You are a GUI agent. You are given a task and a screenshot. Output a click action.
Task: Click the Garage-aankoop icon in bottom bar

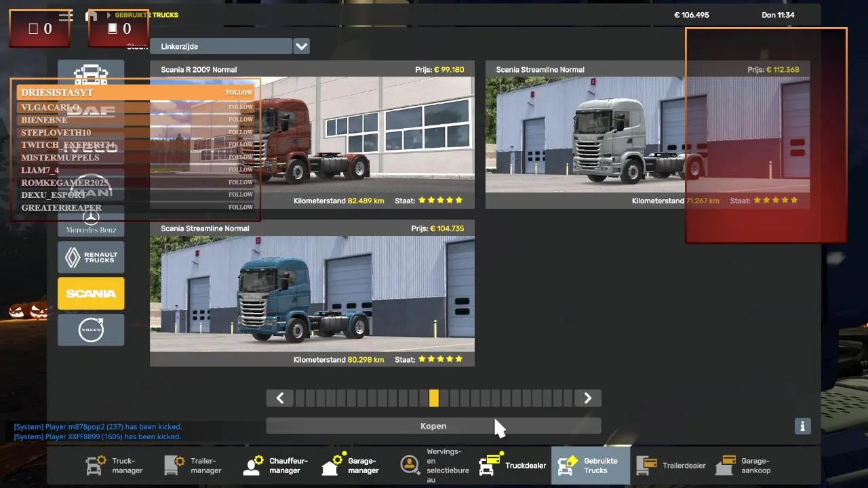(726, 466)
